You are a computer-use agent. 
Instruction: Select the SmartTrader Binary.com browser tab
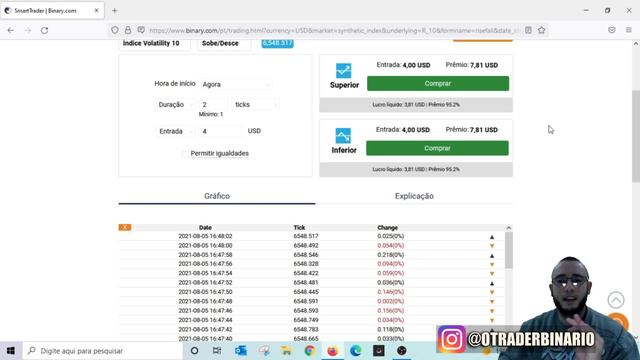point(52,11)
